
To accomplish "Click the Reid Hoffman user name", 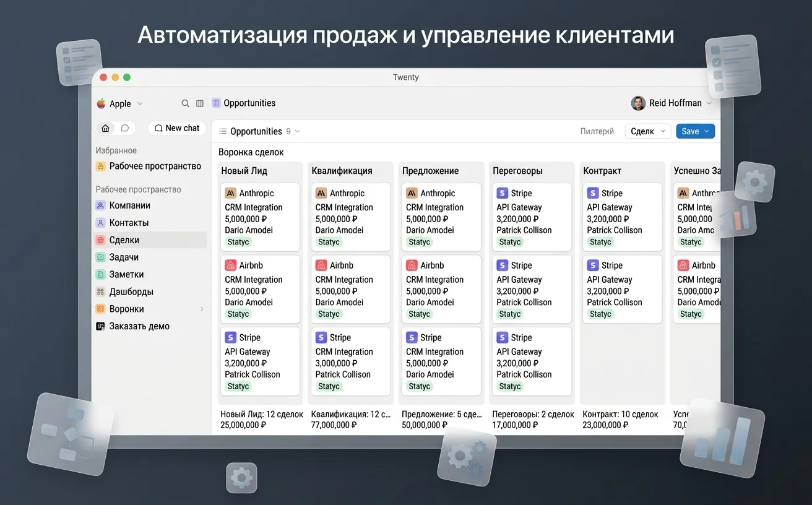I will [675, 103].
